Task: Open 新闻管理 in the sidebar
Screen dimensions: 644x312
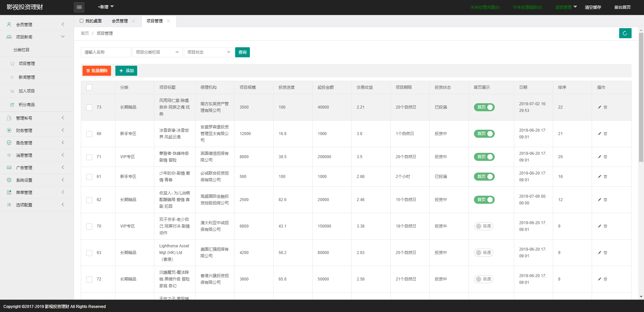Action: (x=27, y=77)
